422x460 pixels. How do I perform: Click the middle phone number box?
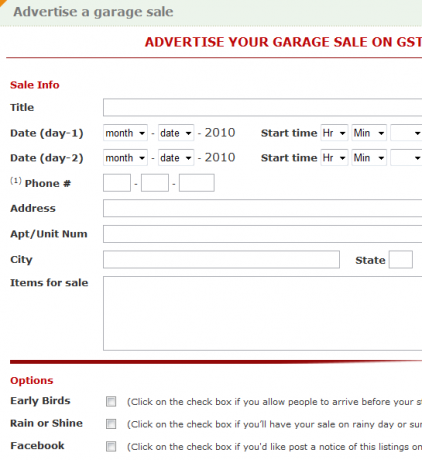pos(155,183)
